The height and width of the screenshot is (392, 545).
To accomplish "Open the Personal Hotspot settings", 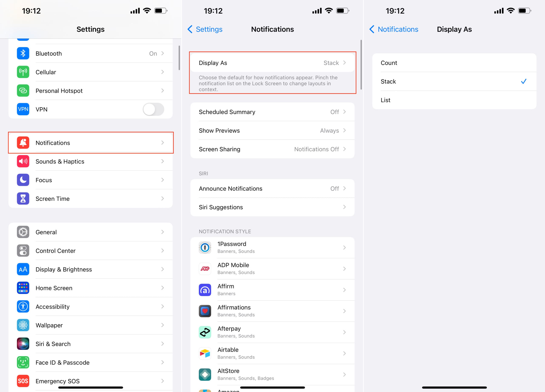I will (91, 90).
